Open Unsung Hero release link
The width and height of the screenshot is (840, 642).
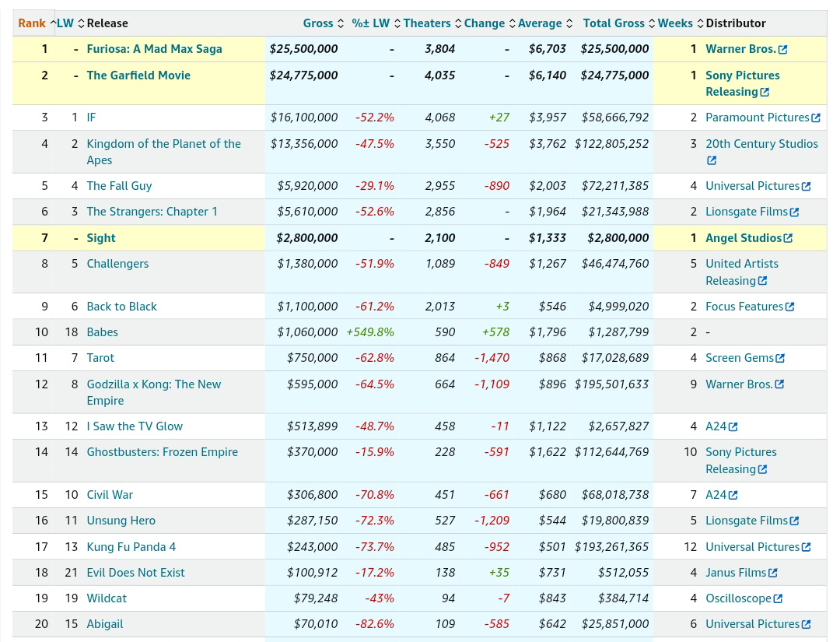pyautogui.click(x=121, y=521)
